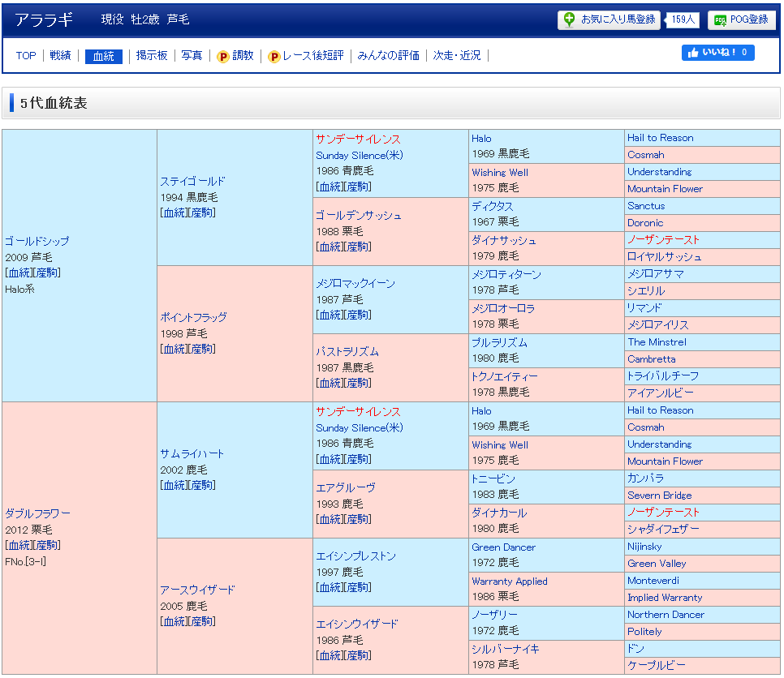Image resolution: width=784 pixels, height=678 pixels.
Task: Click 産駒 link under エアグルーヴ
Action: pos(359,520)
